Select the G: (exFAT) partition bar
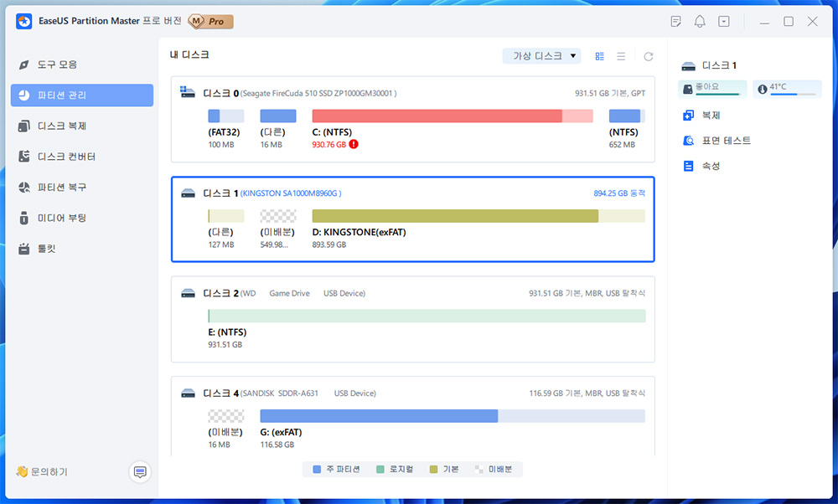 pyautogui.click(x=453, y=416)
